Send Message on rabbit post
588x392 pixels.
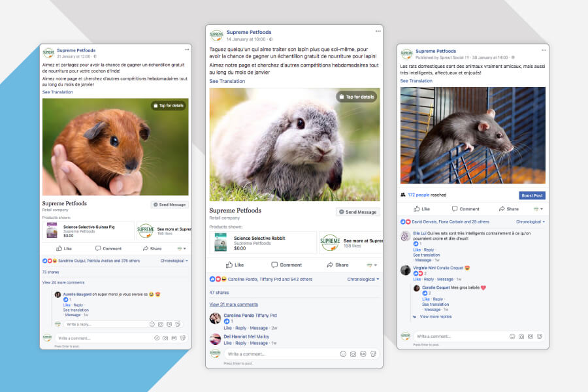coord(358,212)
